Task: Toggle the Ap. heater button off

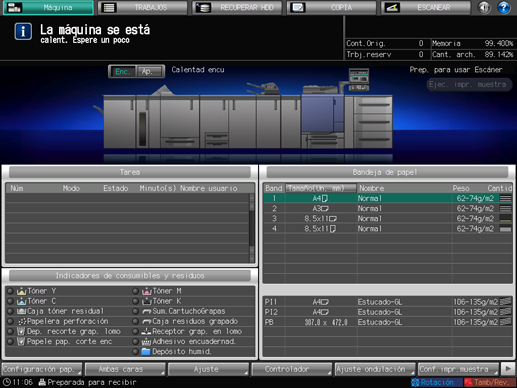Action: (149, 72)
